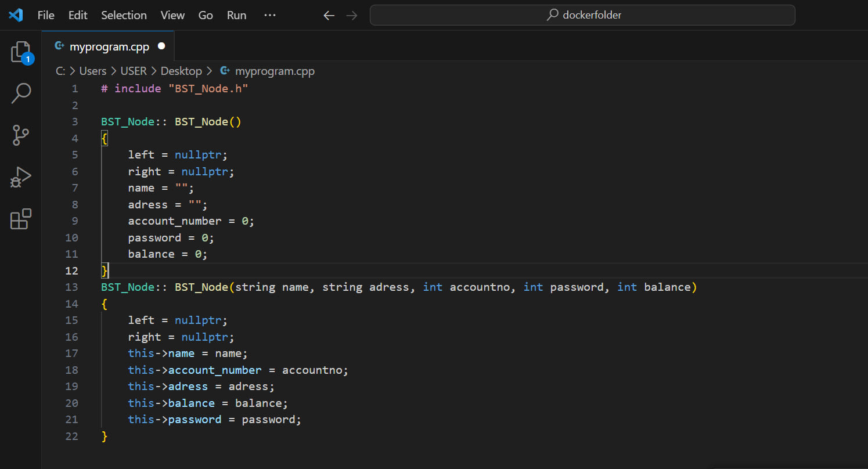Open the Selection menu
Image resolution: width=868 pixels, height=469 pixels.
[x=124, y=15]
